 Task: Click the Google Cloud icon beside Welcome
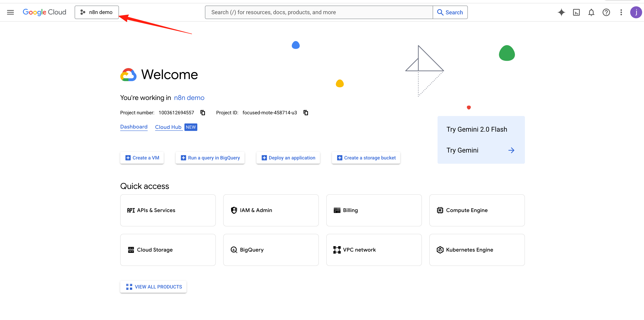coord(128,75)
